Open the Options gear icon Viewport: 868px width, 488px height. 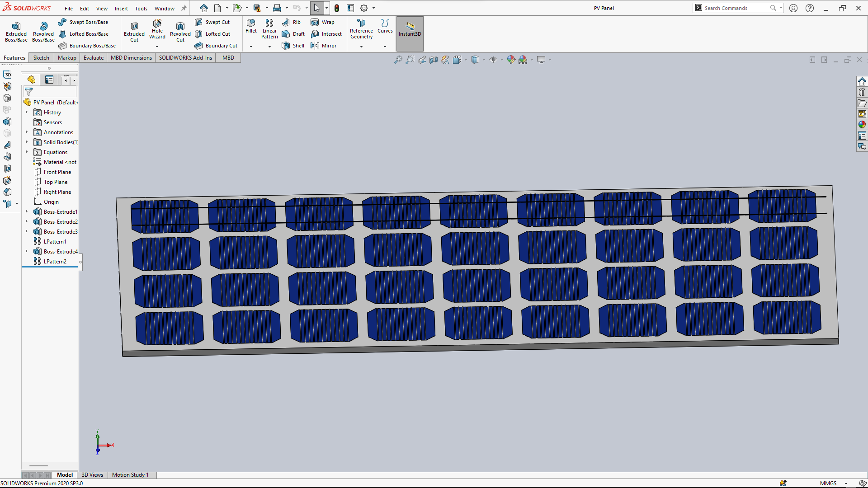click(364, 8)
